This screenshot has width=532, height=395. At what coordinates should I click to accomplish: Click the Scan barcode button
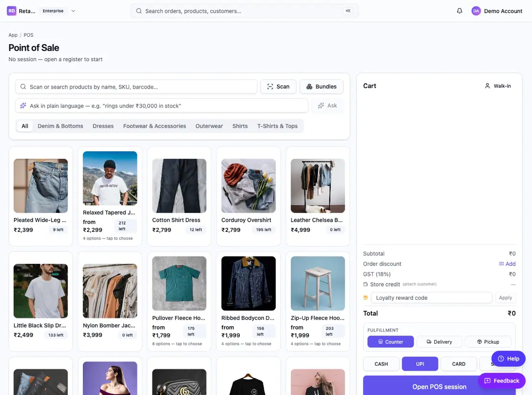pyautogui.click(x=278, y=87)
